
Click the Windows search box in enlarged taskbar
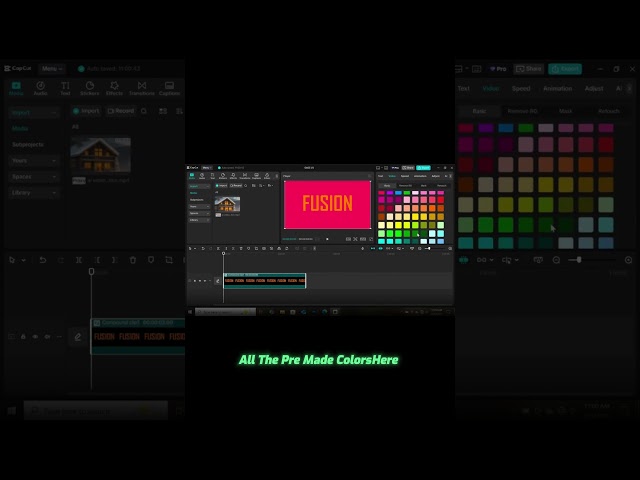pyautogui.click(x=96, y=411)
